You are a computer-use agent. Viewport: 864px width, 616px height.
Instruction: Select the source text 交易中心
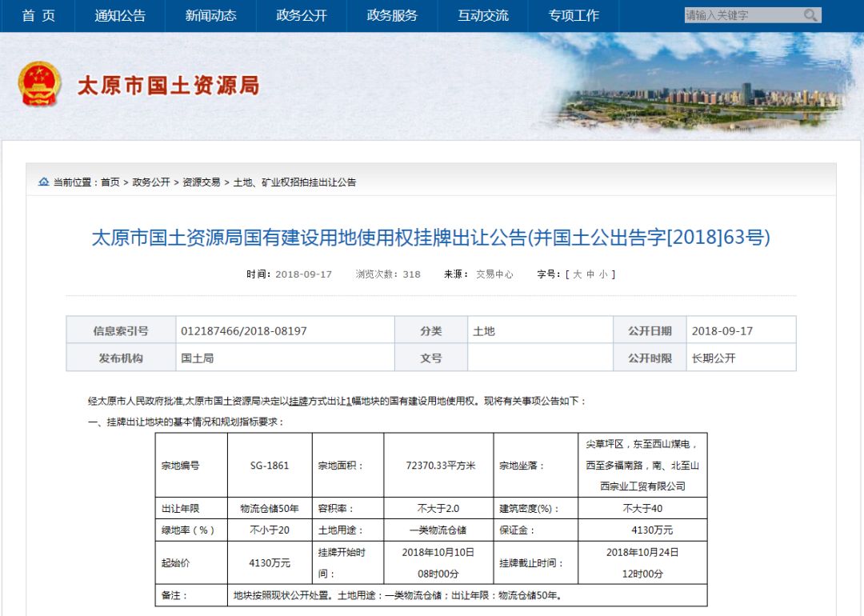[494, 274]
